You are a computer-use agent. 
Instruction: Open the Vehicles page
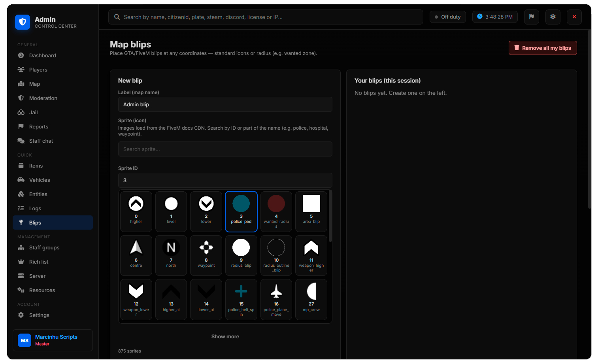pos(53,180)
